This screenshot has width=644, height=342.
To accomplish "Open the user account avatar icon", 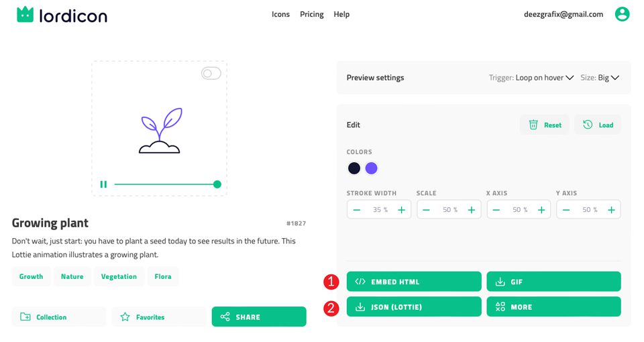I will [x=623, y=14].
